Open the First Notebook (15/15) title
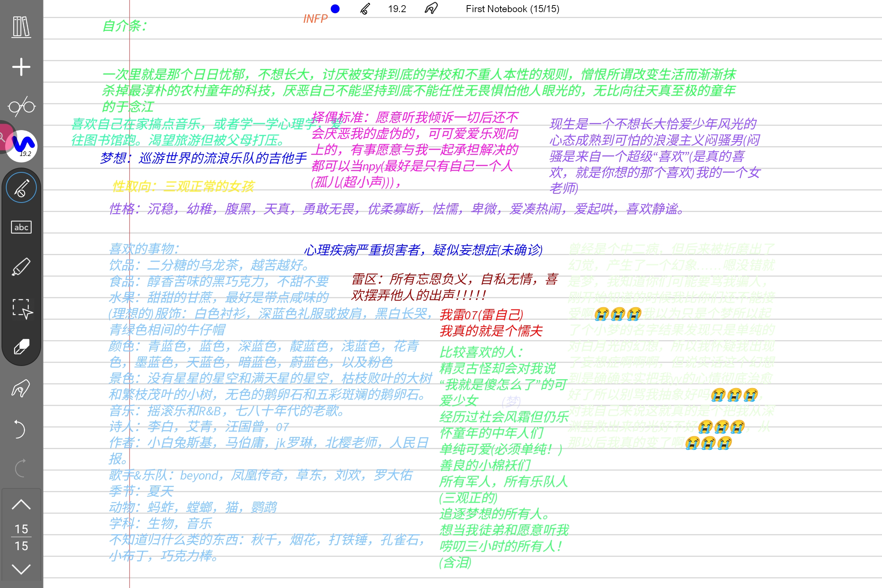 click(x=512, y=8)
